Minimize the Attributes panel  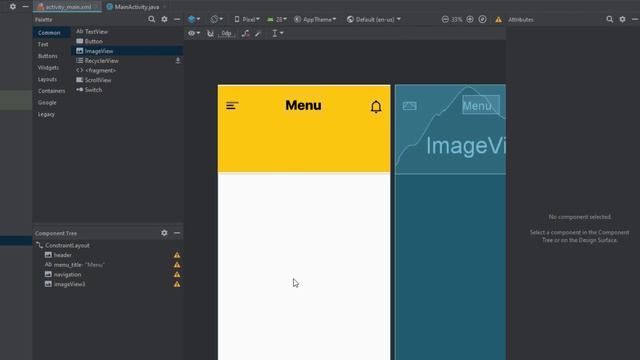pyautogui.click(x=635, y=19)
